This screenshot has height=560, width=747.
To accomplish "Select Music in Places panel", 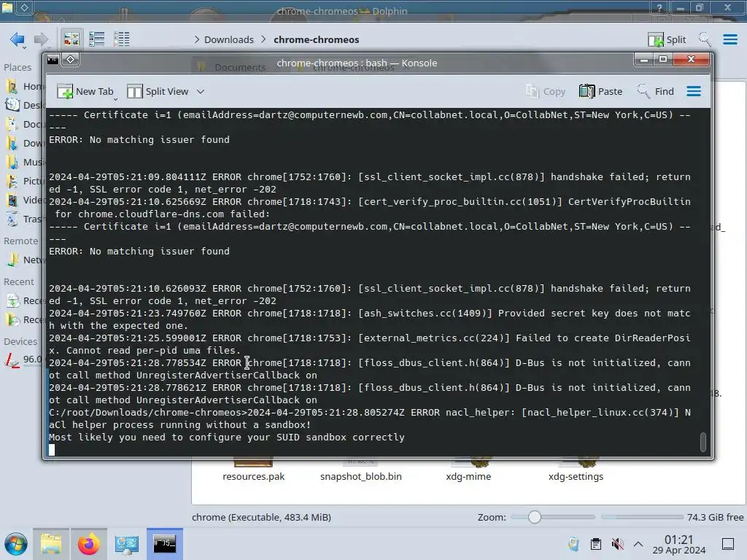I will tap(24, 162).
